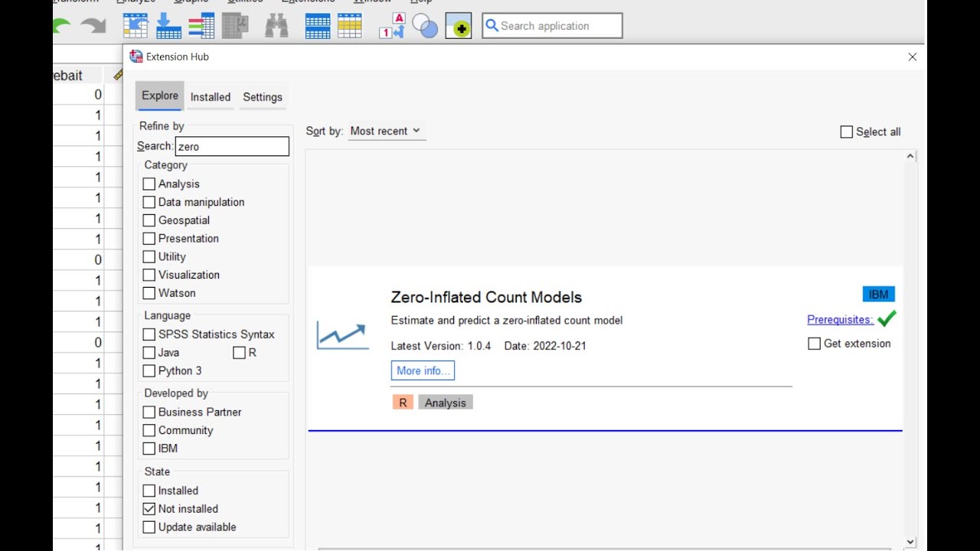Undo the last action with the green arrow

62,26
